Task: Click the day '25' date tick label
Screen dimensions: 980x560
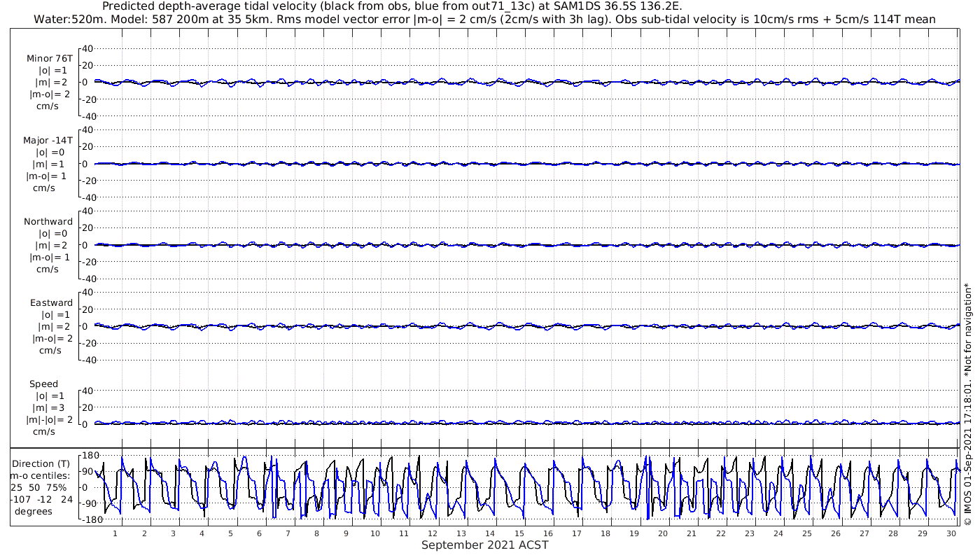Action: tap(807, 533)
